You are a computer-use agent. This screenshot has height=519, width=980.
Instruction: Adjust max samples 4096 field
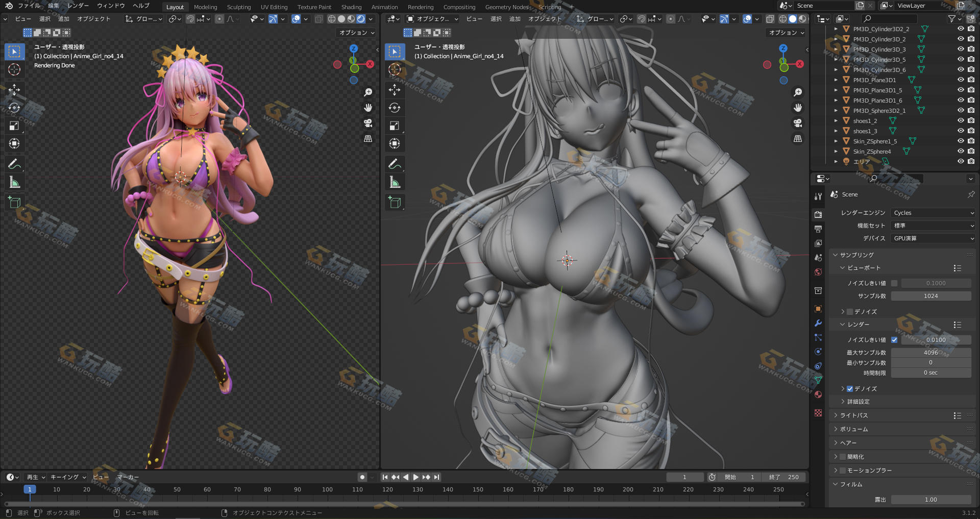[931, 353]
